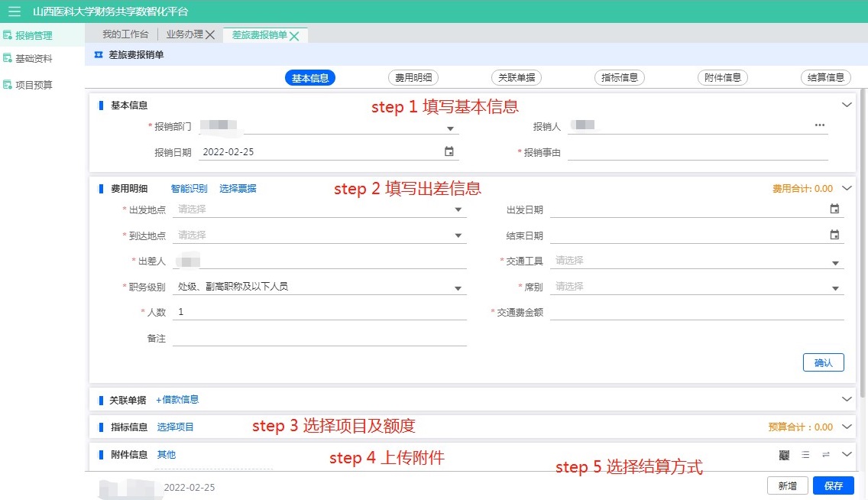The height and width of the screenshot is (500, 868).
Task: Click the QR code icon in 附件信息
Action: [784, 455]
